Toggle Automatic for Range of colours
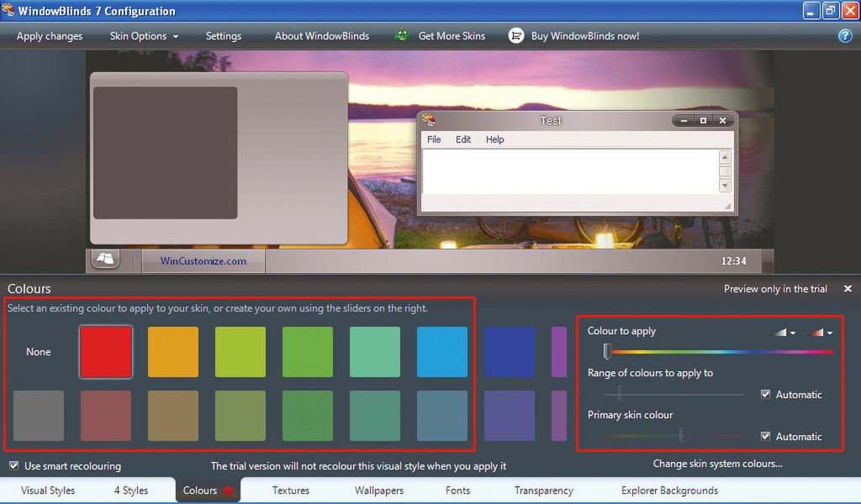 click(765, 394)
